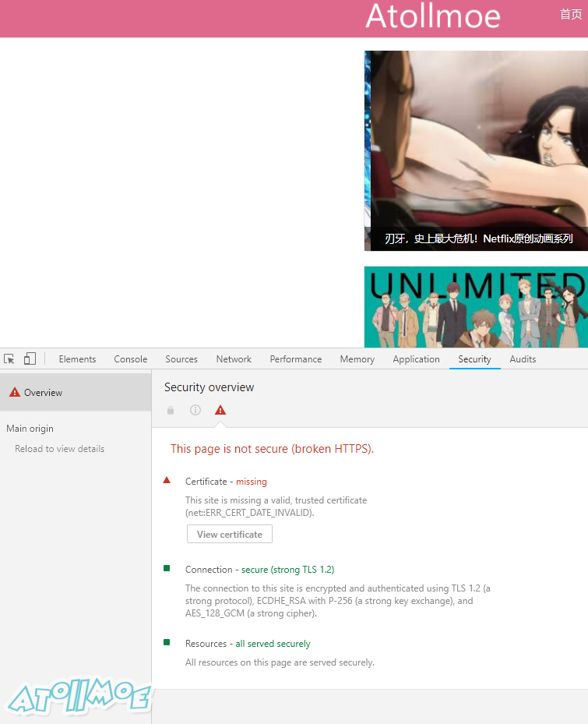Click the green square beside Resources

pos(167,642)
